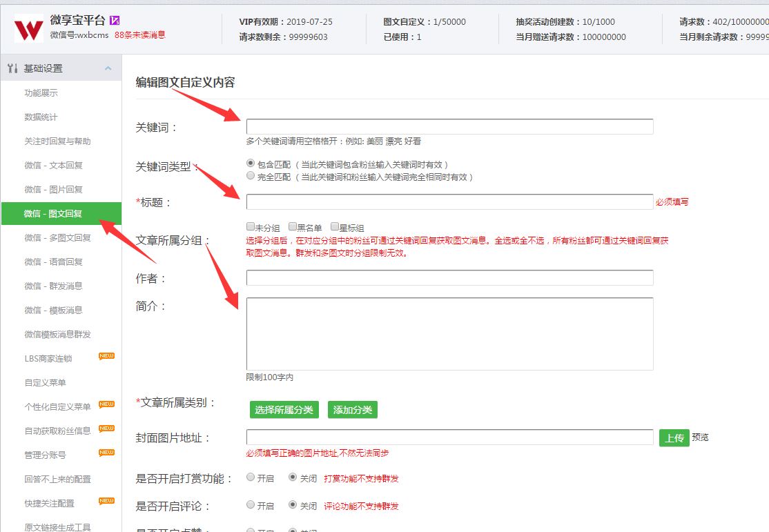769x532 pixels.
Task: Click the 88条未读消息 link
Action: (x=139, y=35)
